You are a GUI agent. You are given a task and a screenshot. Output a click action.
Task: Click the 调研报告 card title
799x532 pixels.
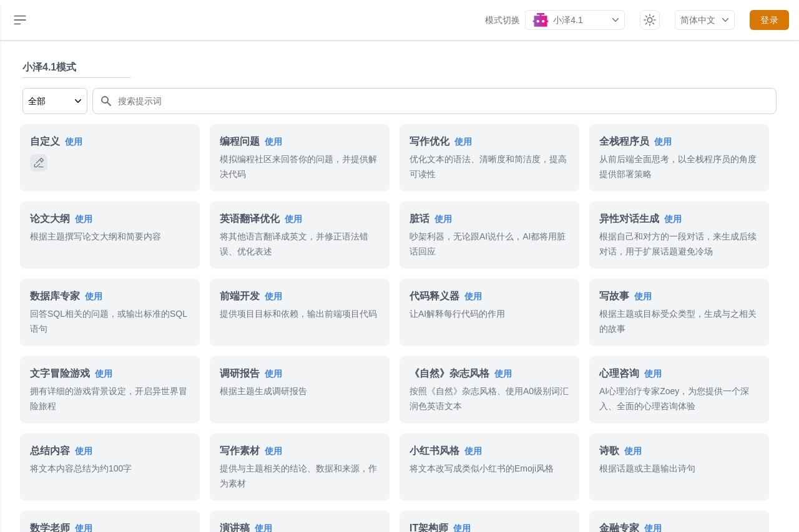point(240,373)
